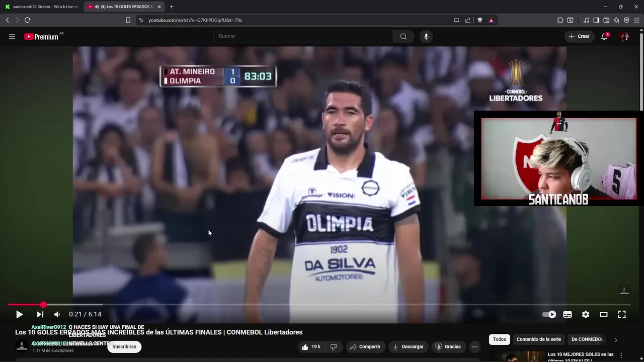Open the Crear menu
Viewport: 644px width, 362px height.
[x=579, y=36]
